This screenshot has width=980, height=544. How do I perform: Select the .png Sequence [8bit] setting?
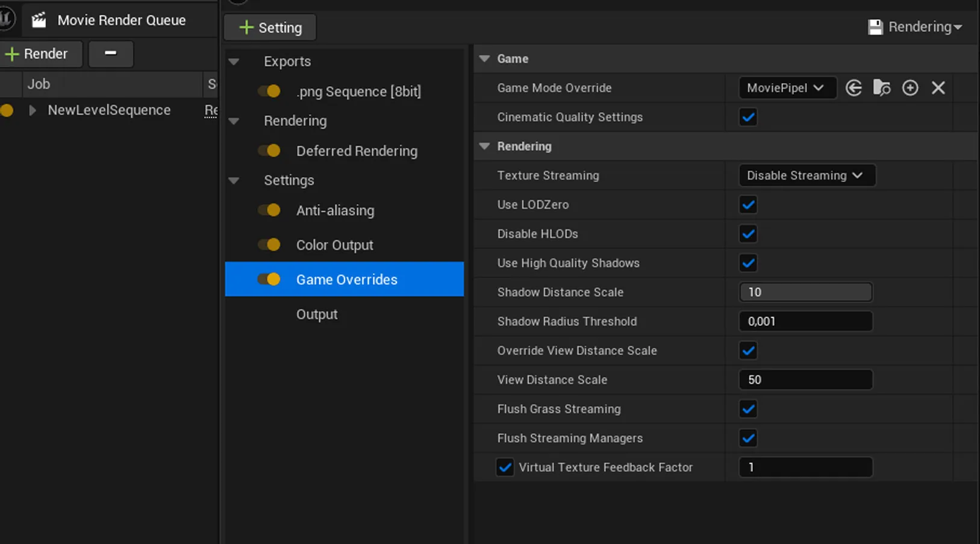click(x=358, y=92)
